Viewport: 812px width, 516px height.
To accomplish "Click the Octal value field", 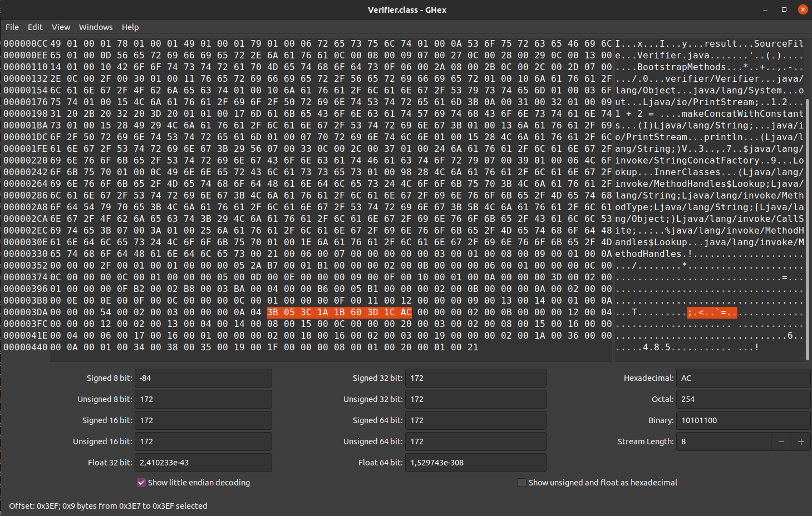I will coord(744,399).
